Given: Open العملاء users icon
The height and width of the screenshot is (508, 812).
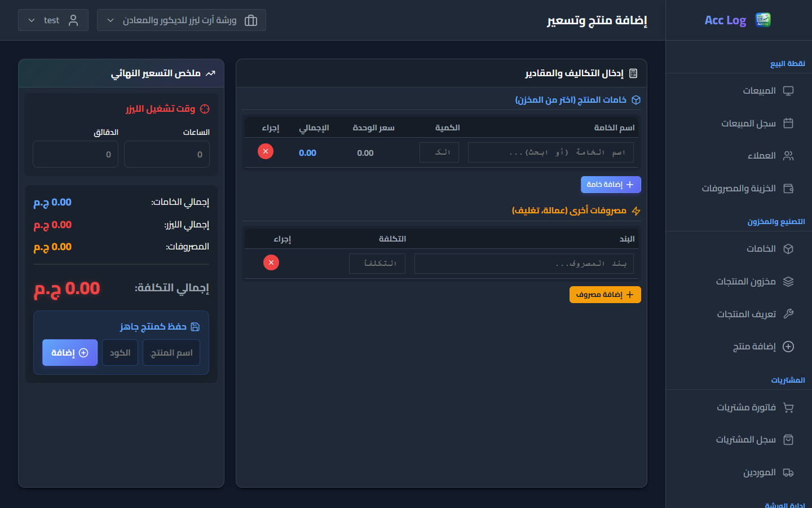Looking at the screenshot, I should pyautogui.click(x=788, y=156).
